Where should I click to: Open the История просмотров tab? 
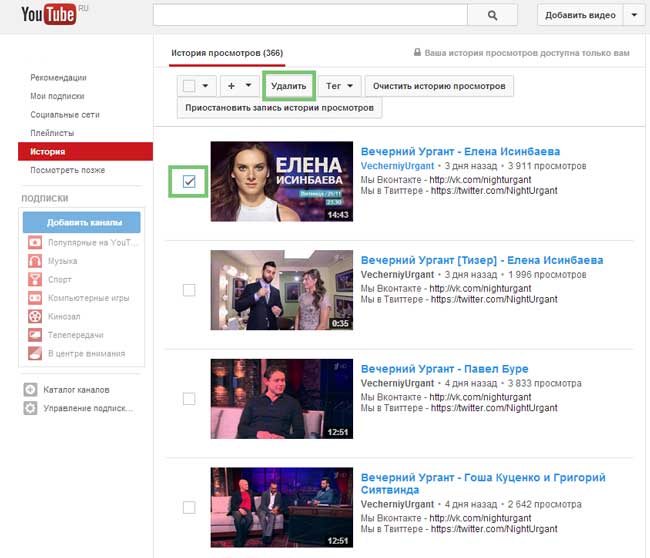pos(227,53)
